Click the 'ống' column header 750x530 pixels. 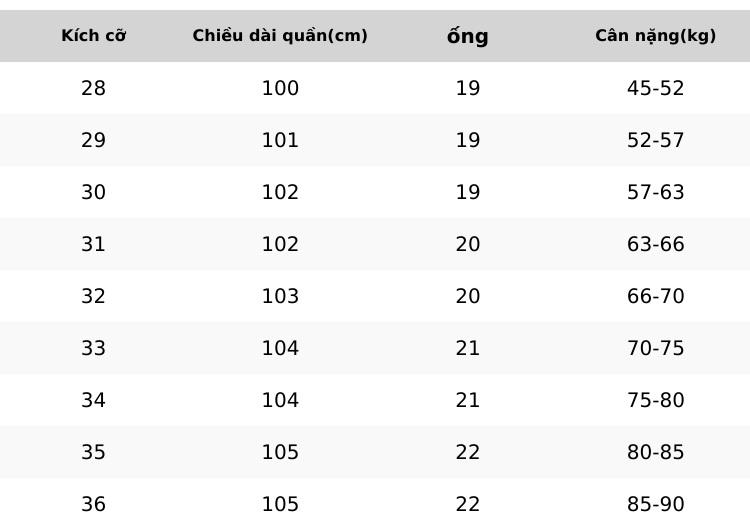(467, 36)
